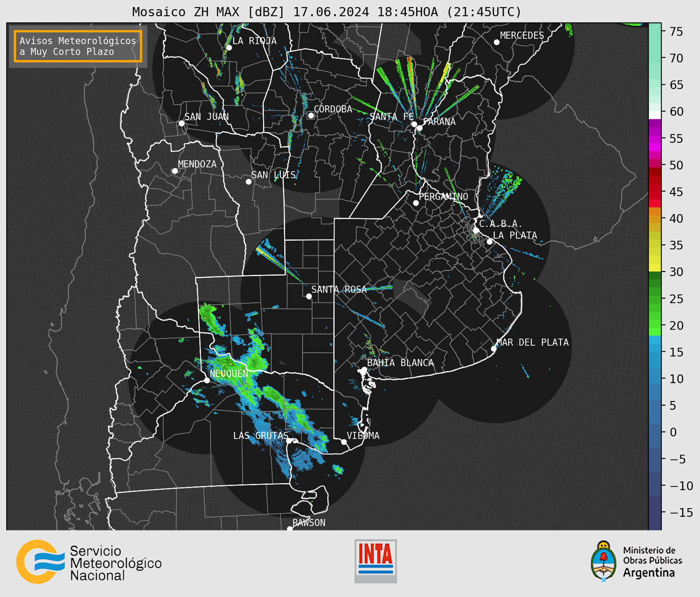The image size is (700, 597).
Task: Click the Paraná city dot
Action: click(x=420, y=128)
